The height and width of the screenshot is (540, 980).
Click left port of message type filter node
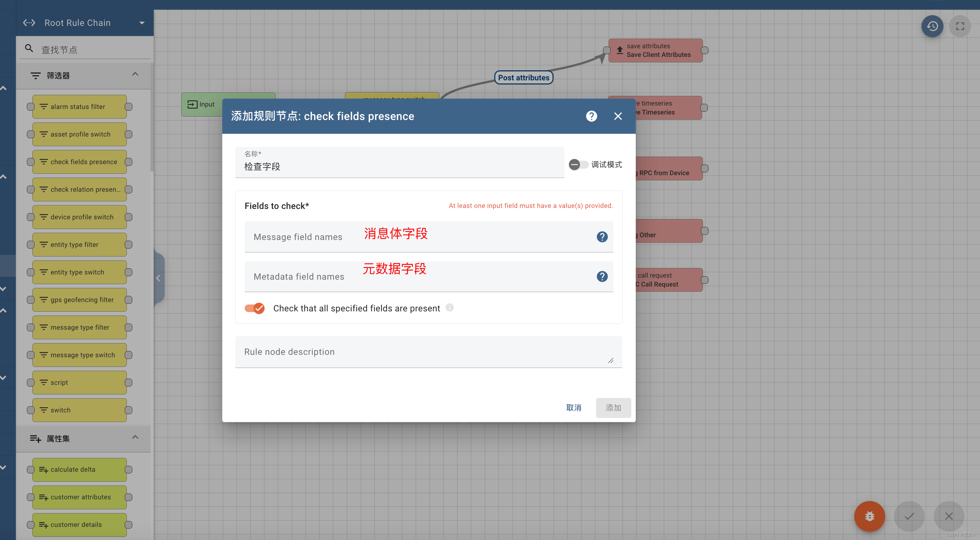pos(30,328)
